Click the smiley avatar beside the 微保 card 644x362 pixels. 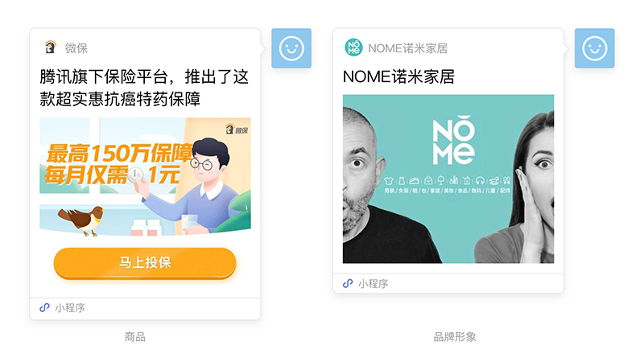(291, 48)
